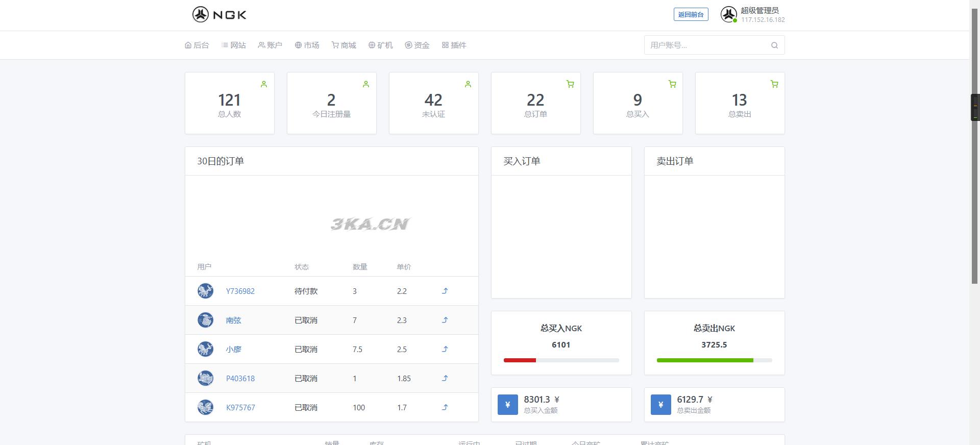This screenshot has width=980, height=445.
Task: Click the 总卖出NGK green progress bar
Action: click(704, 360)
